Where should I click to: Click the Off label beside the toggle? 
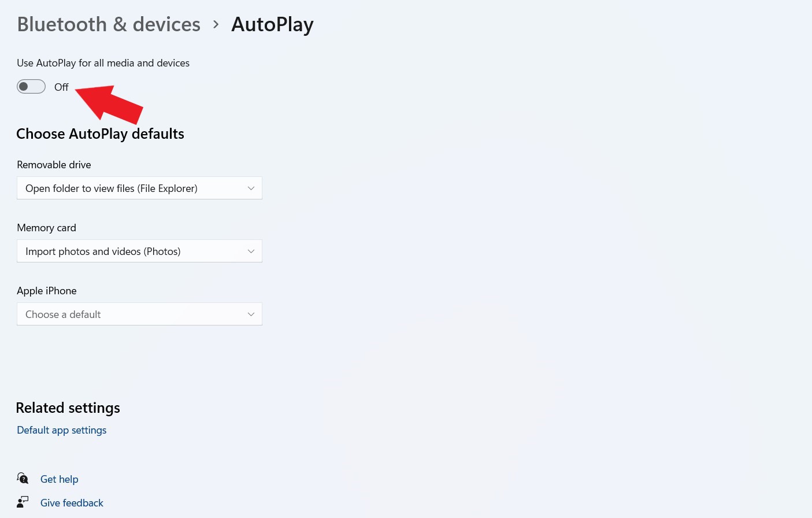[61, 87]
